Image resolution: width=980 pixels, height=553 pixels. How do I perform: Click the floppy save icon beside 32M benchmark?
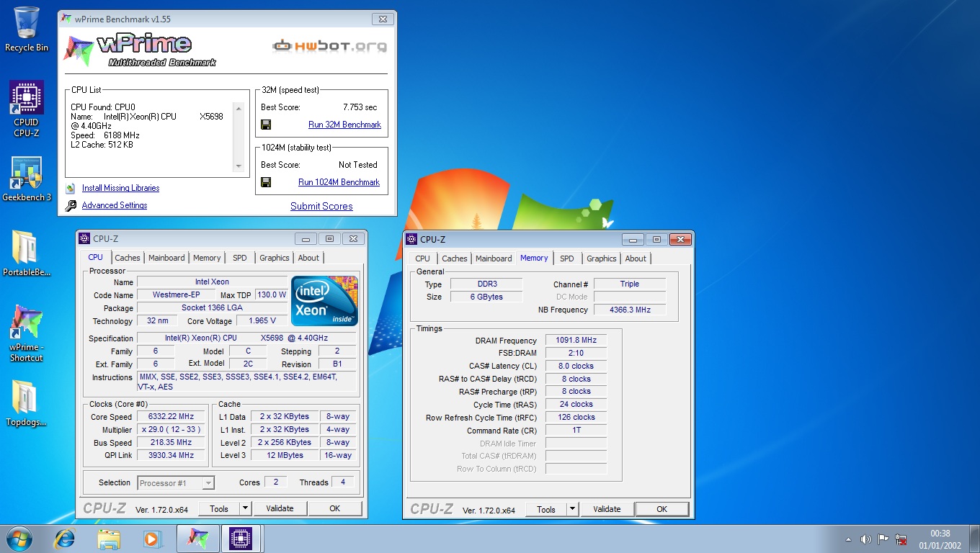pyautogui.click(x=266, y=125)
